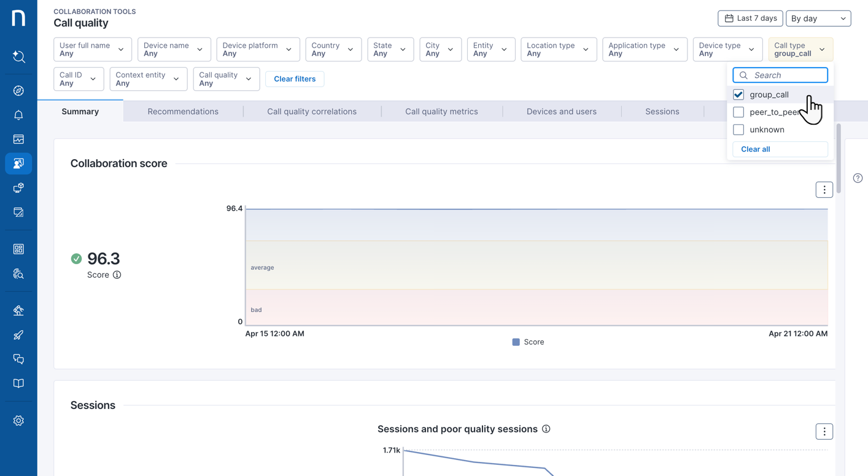Click the Call type search field
Viewport: 868px width, 476px height.
(x=786, y=75)
